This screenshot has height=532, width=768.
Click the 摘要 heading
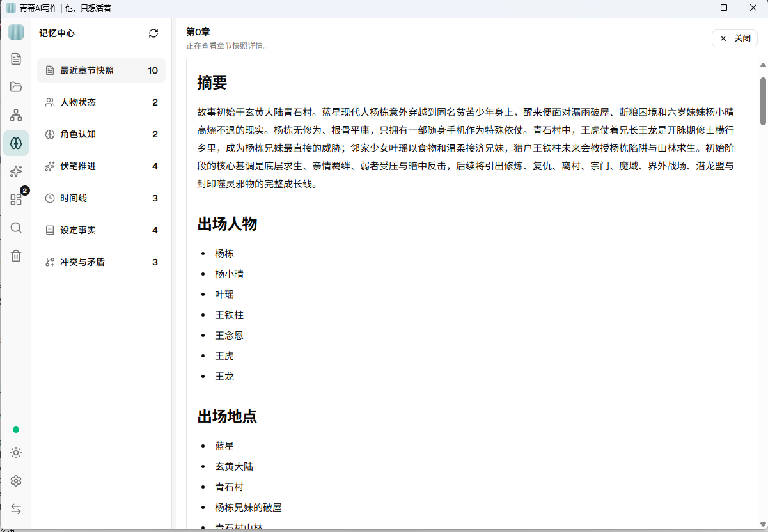(x=212, y=82)
